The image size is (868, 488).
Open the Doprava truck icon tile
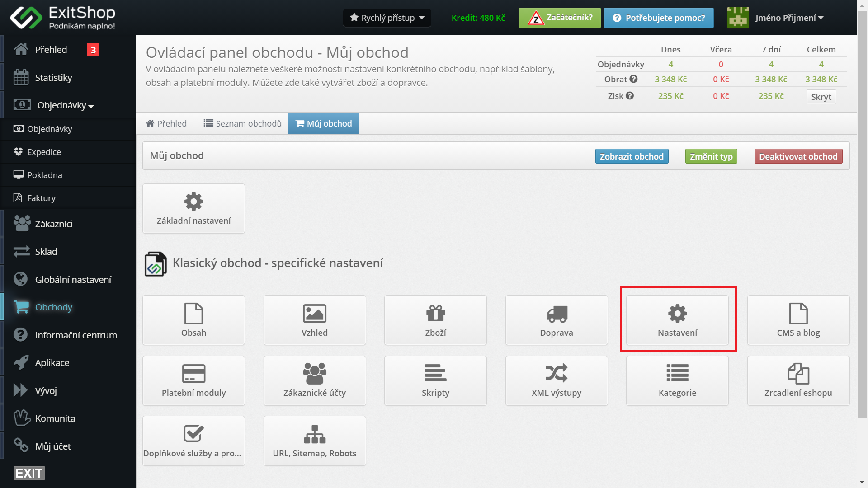(556, 320)
